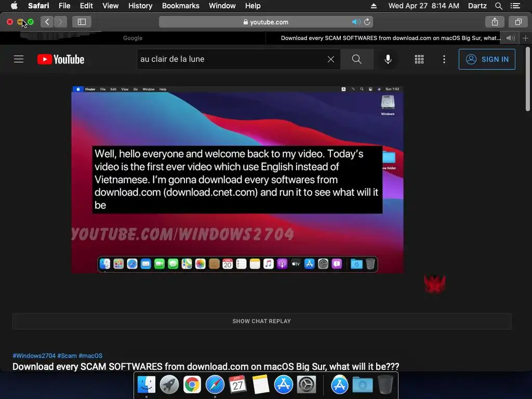
Task: Open YouTube settings three-dot menu
Action: point(444,59)
